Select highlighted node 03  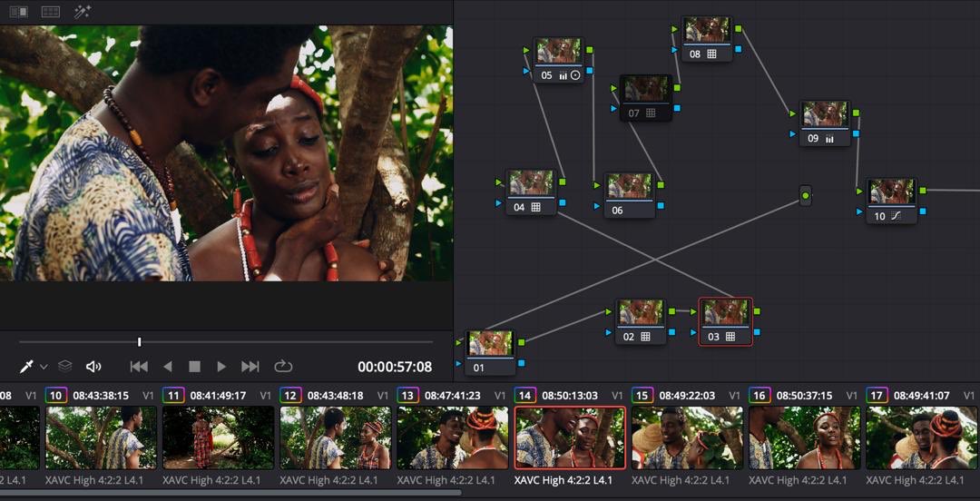coord(725,321)
